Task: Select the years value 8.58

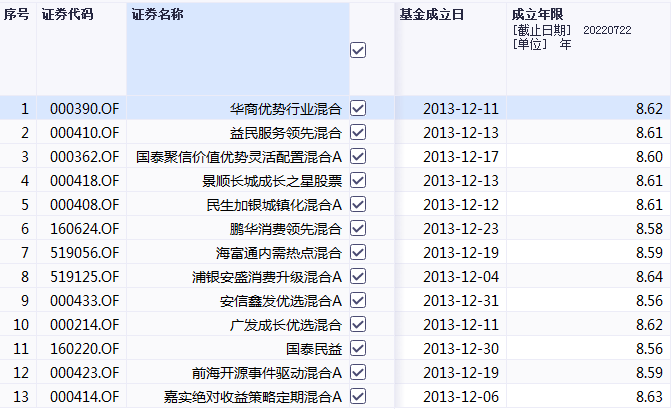Action: tap(649, 228)
